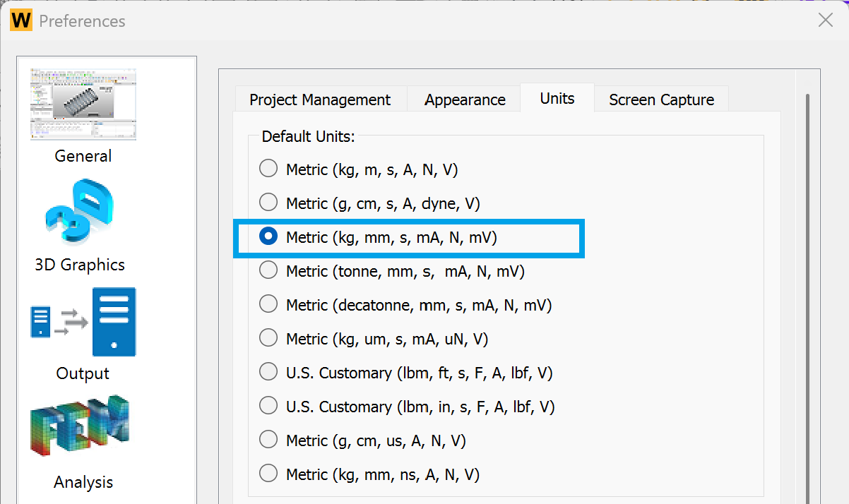This screenshot has width=849, height=504.
Task: Open the Appearance tab
Action: point(465,100)
